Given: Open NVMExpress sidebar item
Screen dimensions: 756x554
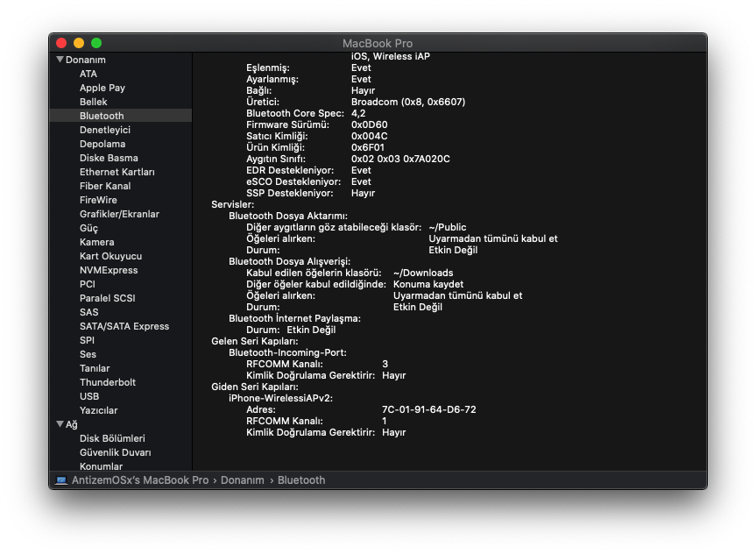Looking at the screenshot, I should [109, 270].
